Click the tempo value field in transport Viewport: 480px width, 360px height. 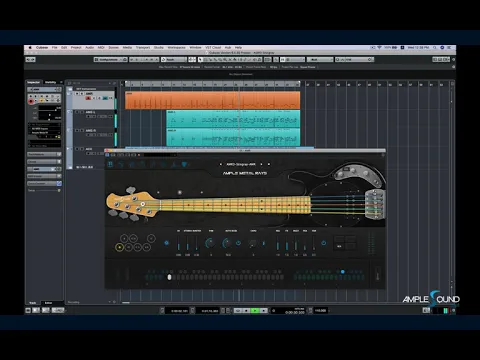320,310
